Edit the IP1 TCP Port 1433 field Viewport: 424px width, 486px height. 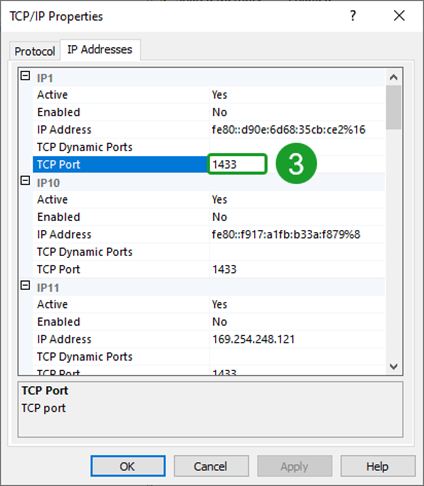click(x=237, y=164)
